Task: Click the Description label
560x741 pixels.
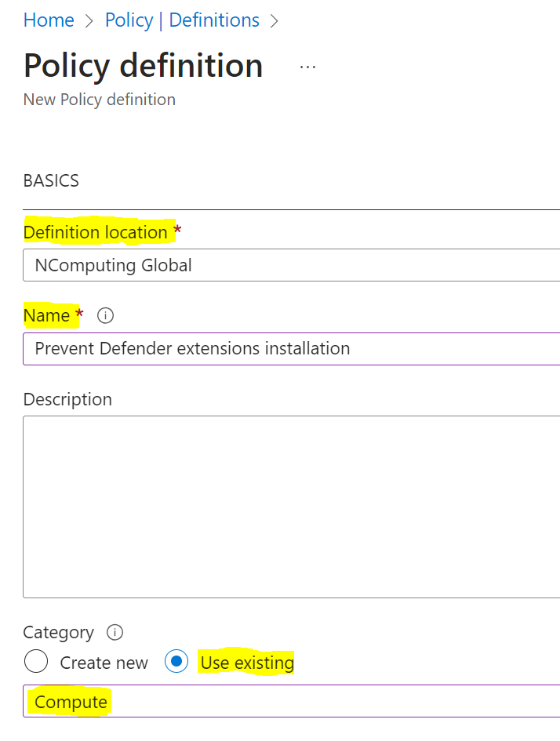Action: point(67,399)
